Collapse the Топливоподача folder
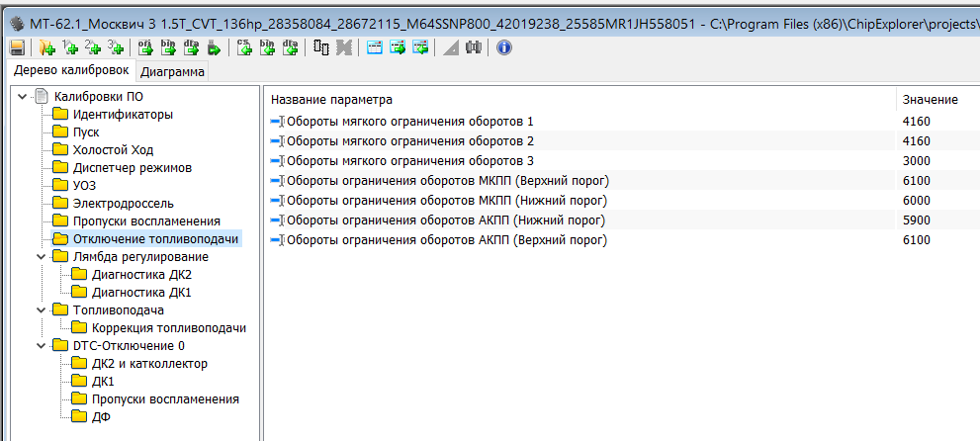The height and width of the screenshot is (441, 980). pyautogui.click(x=41, y=310)
